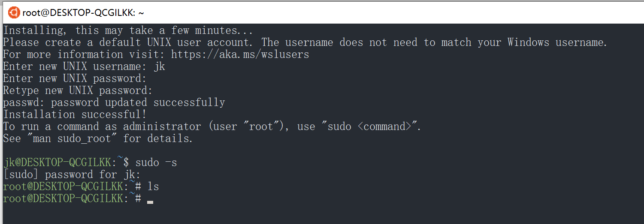This screenshot has height=224, width=644.
Task: Open the https://aka.ms/wslusers link
Action: [240, 54]
